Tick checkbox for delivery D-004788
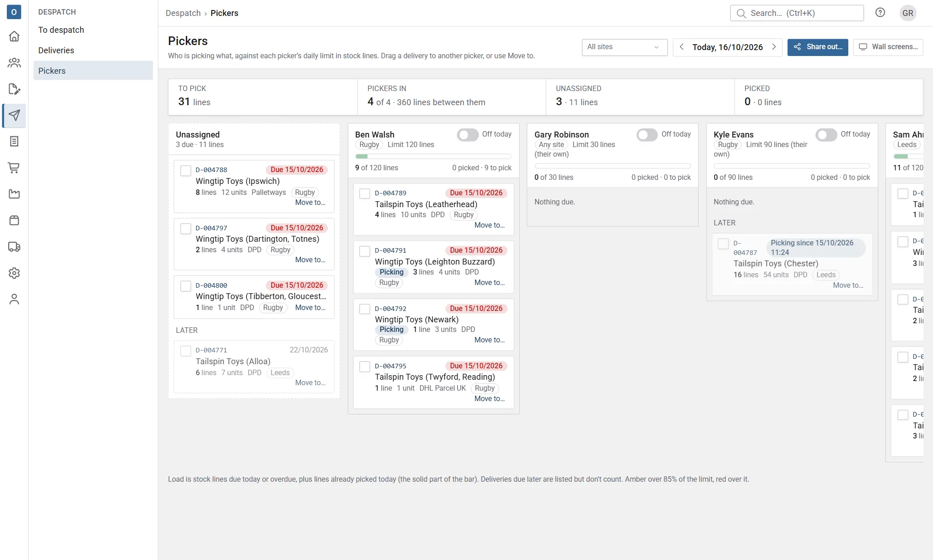 click(186, 171)
